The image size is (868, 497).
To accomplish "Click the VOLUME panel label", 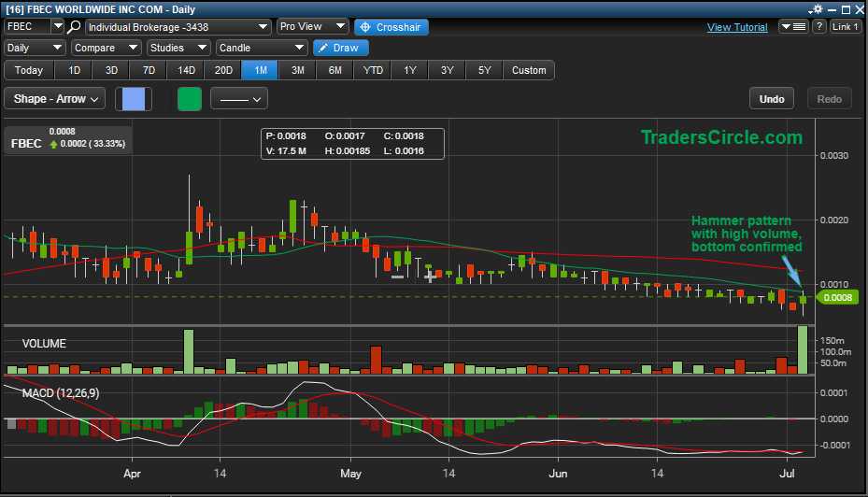I will click(44, 343).
